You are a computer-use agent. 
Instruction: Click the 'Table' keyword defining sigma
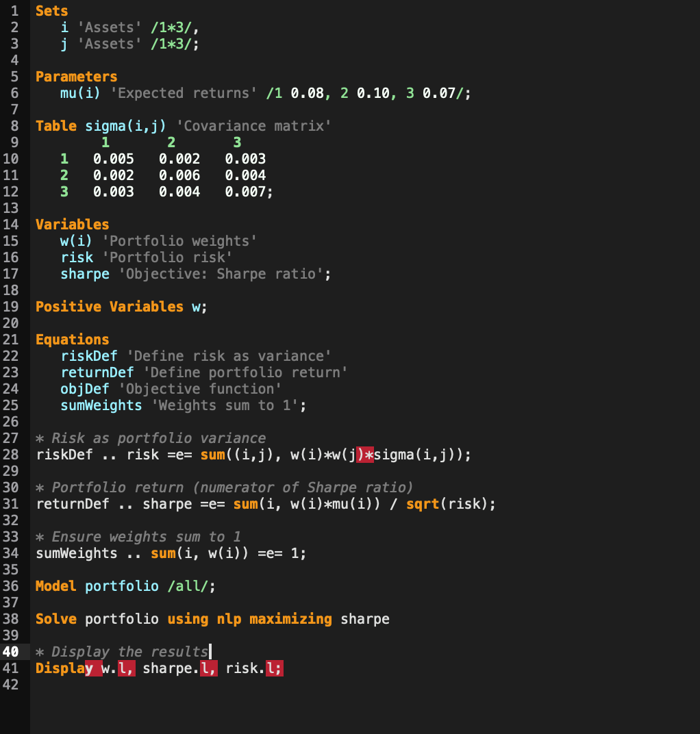point(56,125)
